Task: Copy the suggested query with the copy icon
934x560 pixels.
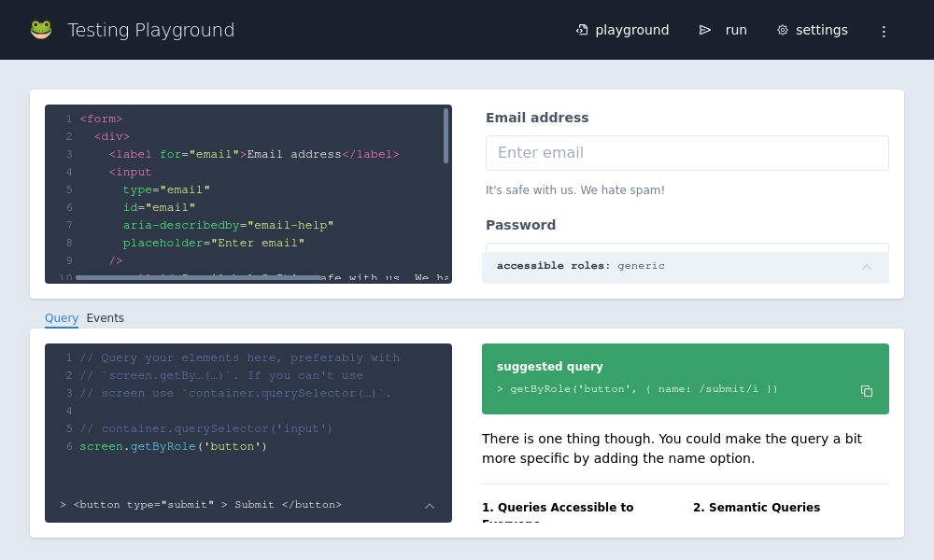Action: tap(867, 391)
